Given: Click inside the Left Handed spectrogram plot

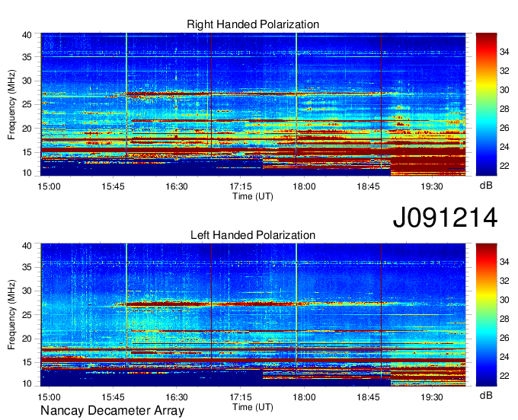Looking at the screenshot, I should click(253, 315).
